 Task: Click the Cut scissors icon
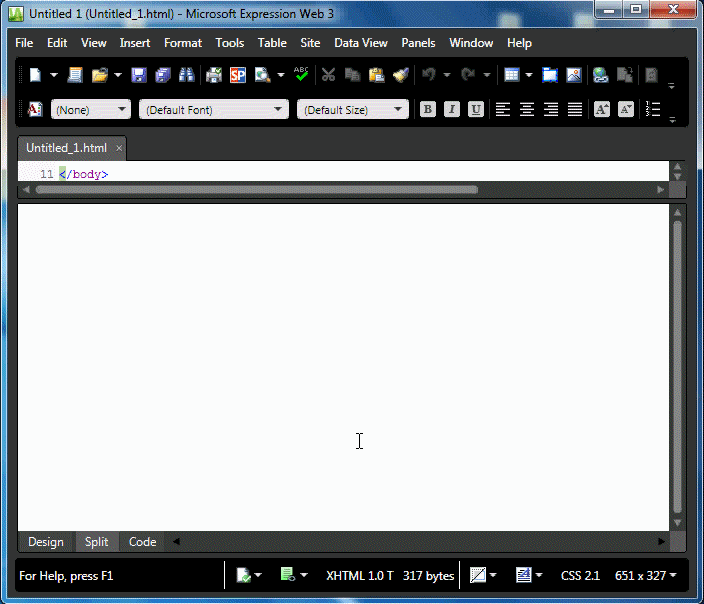[328, 75]
